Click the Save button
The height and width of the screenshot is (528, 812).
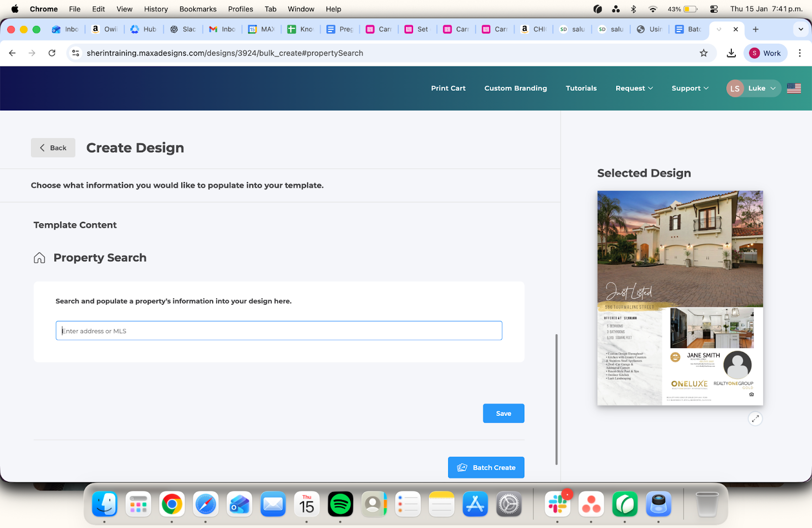[503, 413]
